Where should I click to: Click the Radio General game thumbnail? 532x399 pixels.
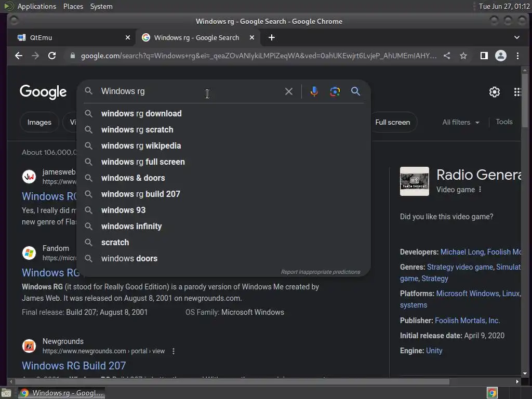[x=414, y=181]
